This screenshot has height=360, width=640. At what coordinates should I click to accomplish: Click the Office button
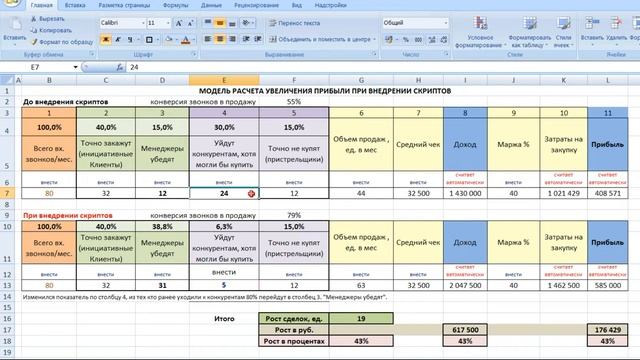tap(11, 3)
